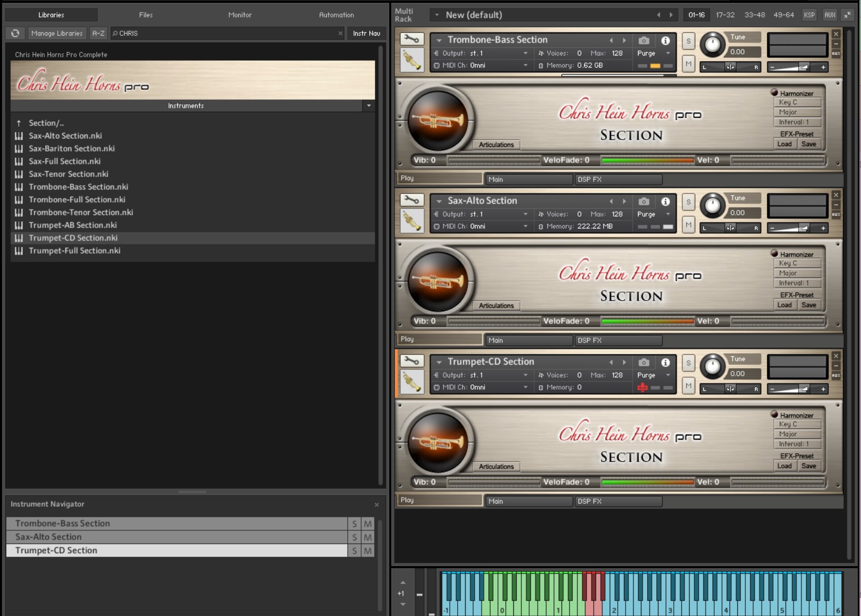
Task: Load EFX-Preset on Trombone-Bass Section
Action: pos(784,144)
